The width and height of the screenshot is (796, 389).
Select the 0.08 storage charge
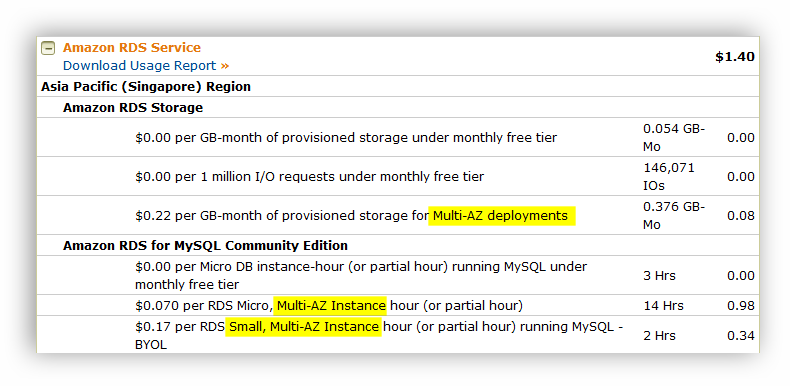pos(741,216)
